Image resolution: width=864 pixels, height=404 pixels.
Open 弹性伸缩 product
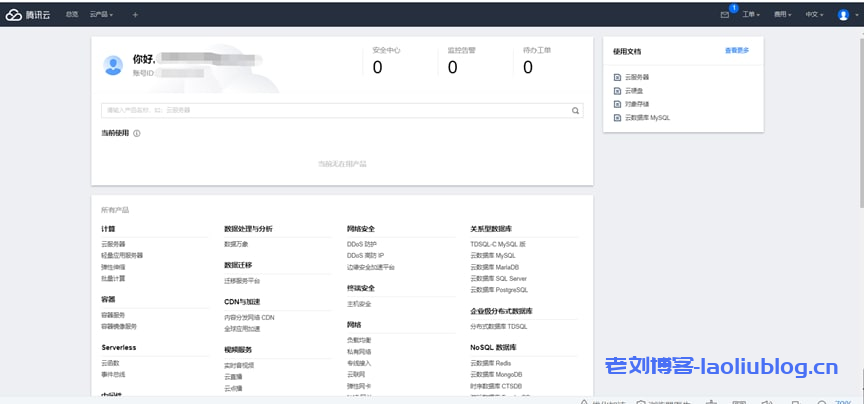click(x=113, y=267)
